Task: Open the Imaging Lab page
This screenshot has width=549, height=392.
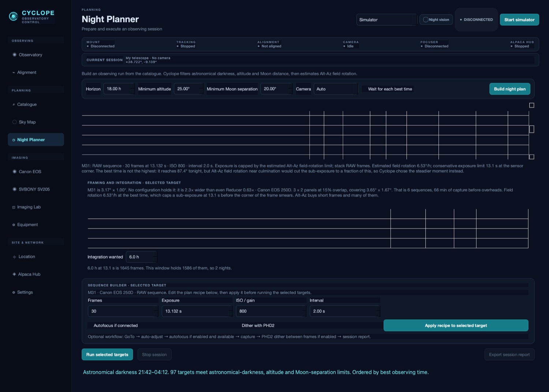Action: [36, 207]
